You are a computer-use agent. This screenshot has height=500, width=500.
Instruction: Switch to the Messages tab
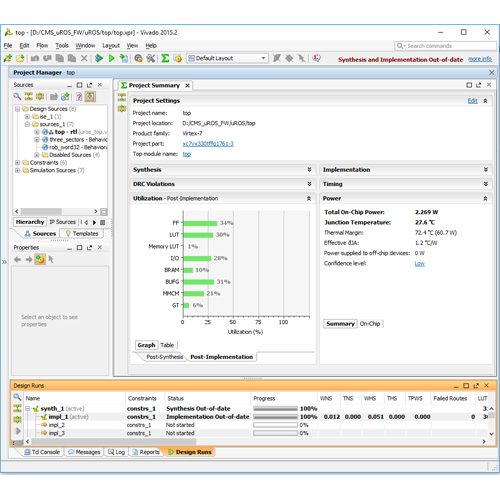pos(84,452)
